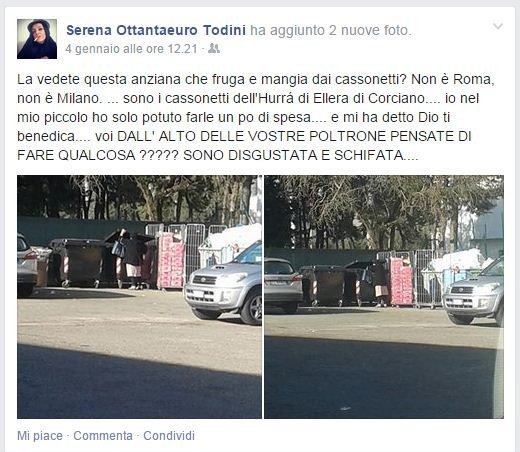
Task: Share the post using Condividi
Action: pos(169,436)
